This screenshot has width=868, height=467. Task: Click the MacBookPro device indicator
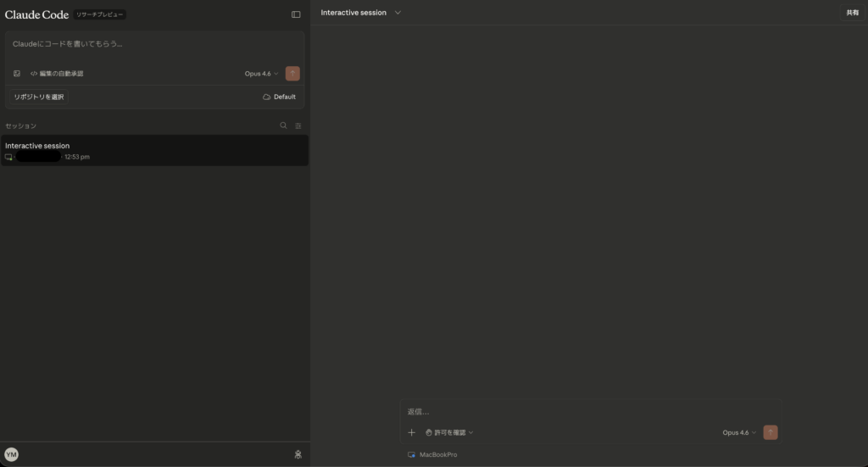point(432,455)
